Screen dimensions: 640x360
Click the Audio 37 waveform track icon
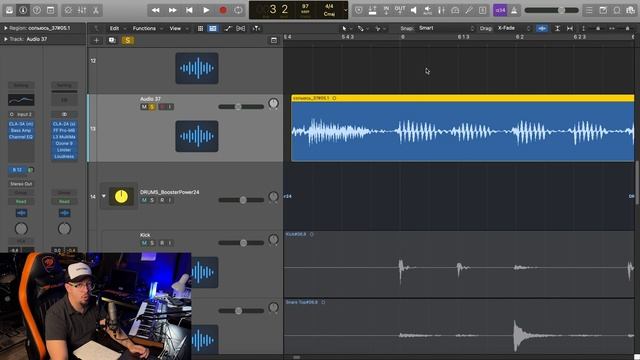click(x=197, y=136)
